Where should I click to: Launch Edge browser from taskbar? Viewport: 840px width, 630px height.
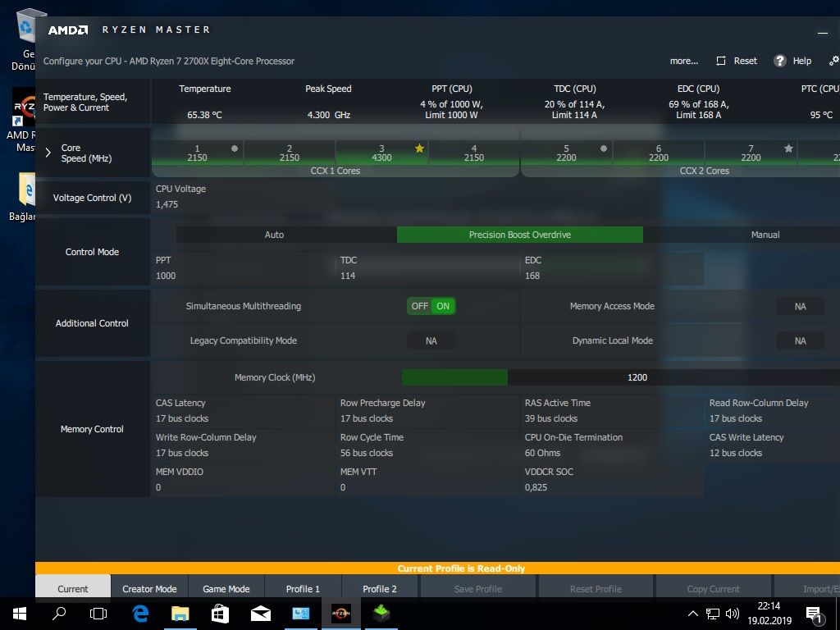tap(140, 614)
